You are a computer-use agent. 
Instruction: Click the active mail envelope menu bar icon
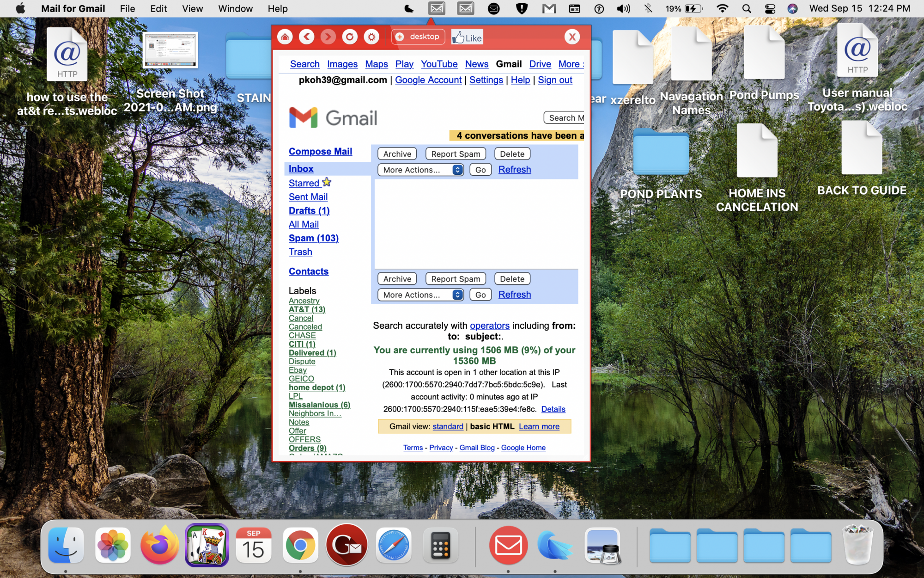437,8
